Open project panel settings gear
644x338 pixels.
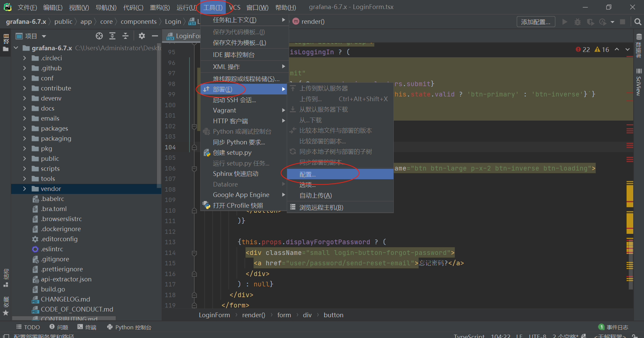coord(142,36)
